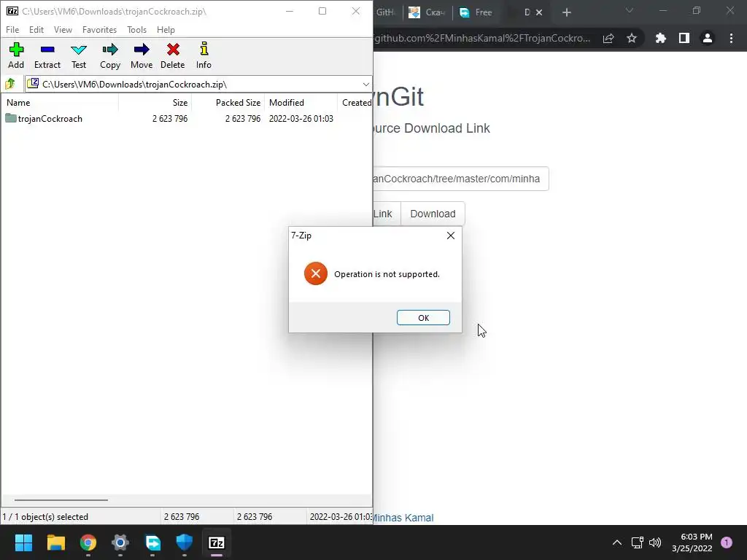The height and width of the screenshot is (560, 747).
Task: Open the Favorites menu
Action: pyautogui.click(x=99, y=29)
